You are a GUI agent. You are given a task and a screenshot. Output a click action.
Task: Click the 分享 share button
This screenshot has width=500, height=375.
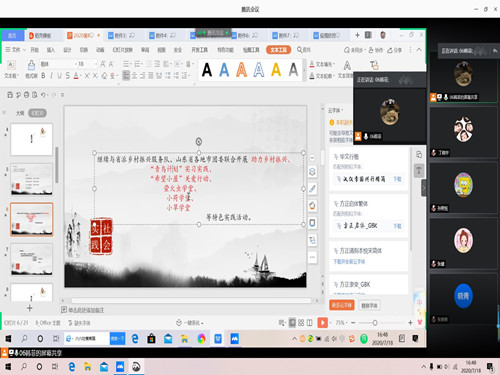point(394,50)
